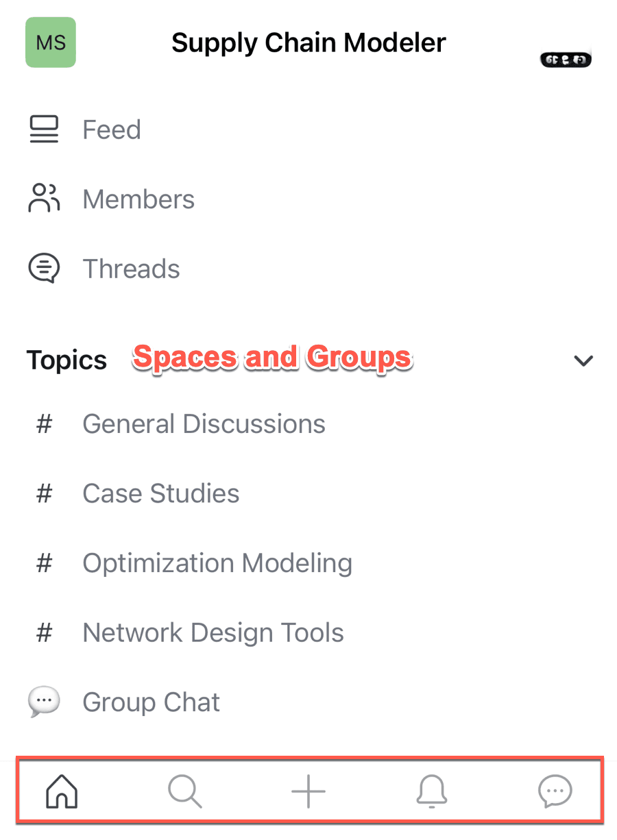Collapse the Topics section chevron
The image size is (617, 840).
click(x=583, y=360)
